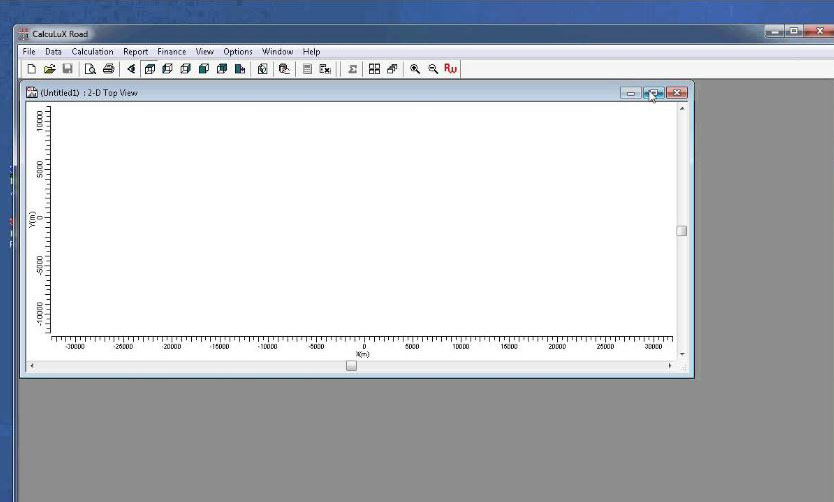Image resolution: width=834 pixels, height=502 pixels.
Task: Click the grayed calculator icon
Action: coord(307,69)
